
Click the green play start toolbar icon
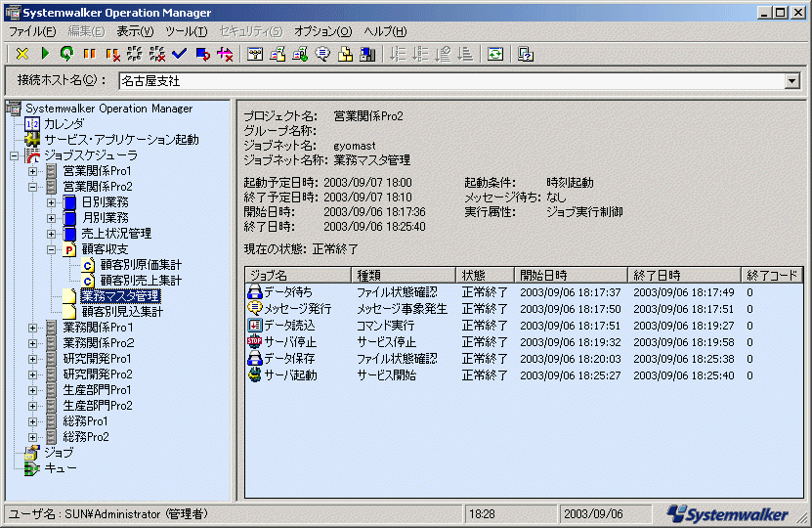pyautogui.click(x=45, y=54)
